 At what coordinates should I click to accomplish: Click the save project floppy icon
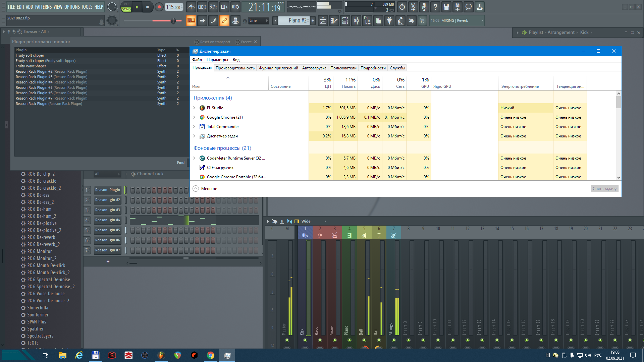(x=446, y=7)
